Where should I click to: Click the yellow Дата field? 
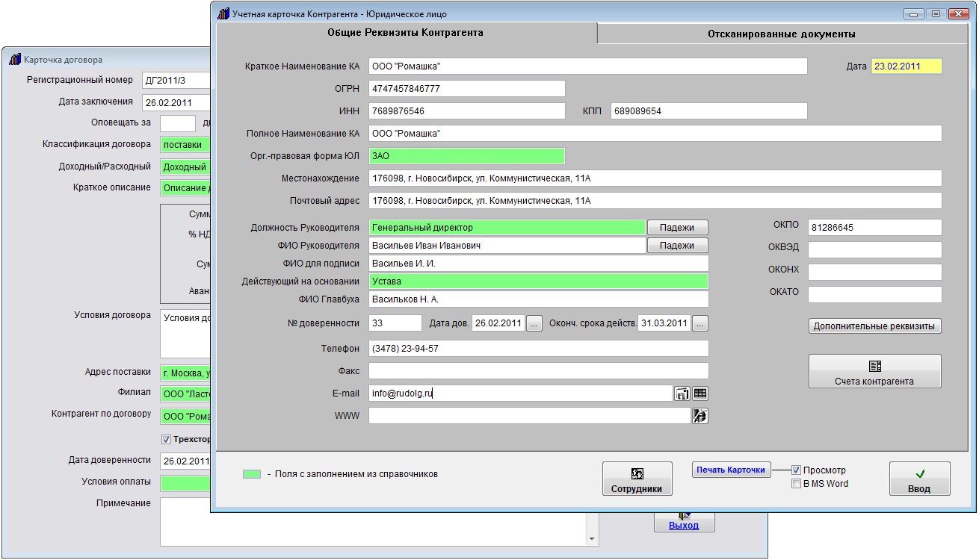point(907,66)
